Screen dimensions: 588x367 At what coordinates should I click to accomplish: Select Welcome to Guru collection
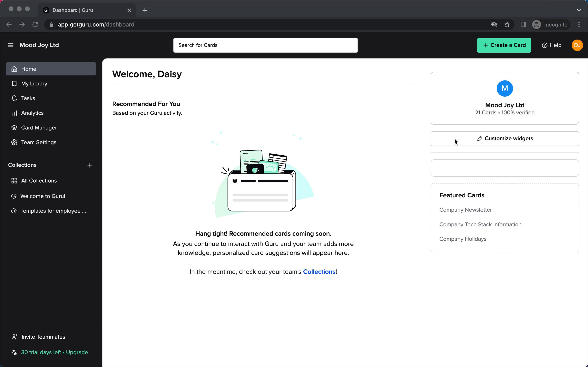43,196
